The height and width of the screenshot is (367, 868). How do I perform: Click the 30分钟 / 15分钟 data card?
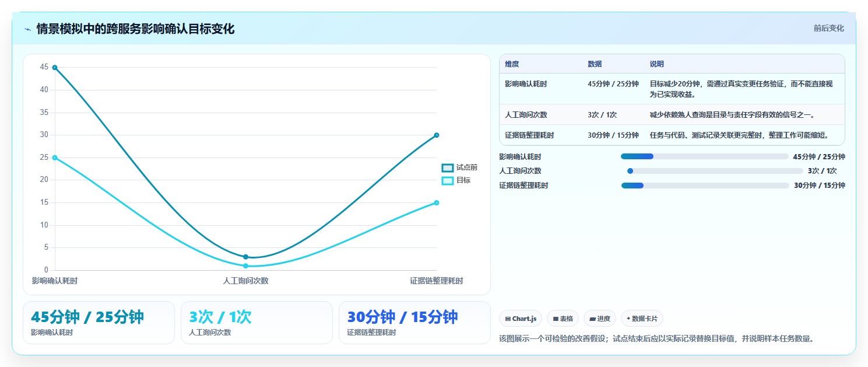(414, 323)
